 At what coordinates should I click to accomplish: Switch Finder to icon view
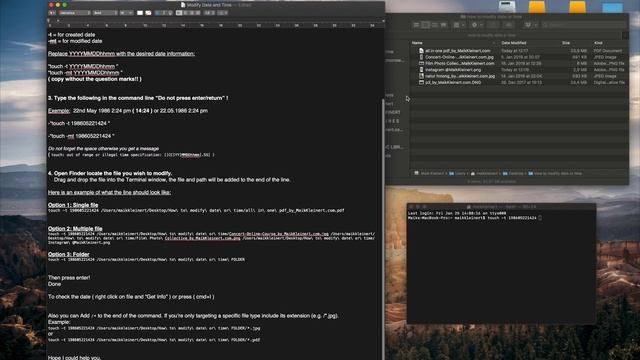pos(416,25)
